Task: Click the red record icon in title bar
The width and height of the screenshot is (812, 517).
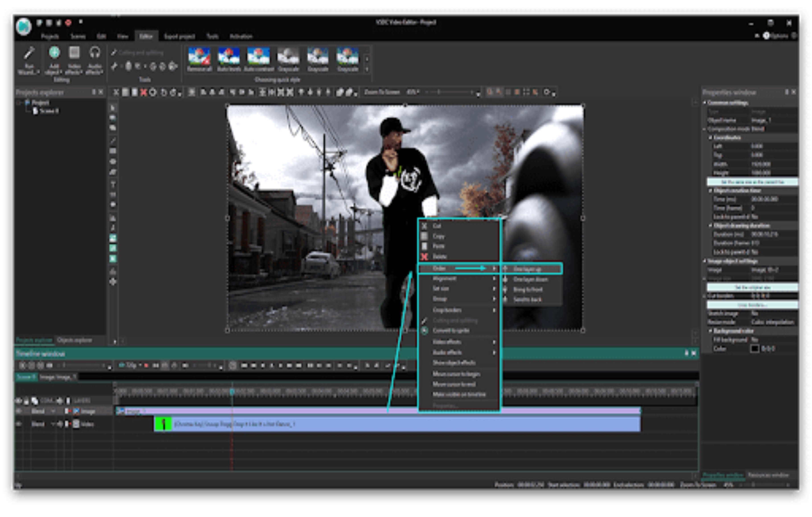Action: coord(68,23)
